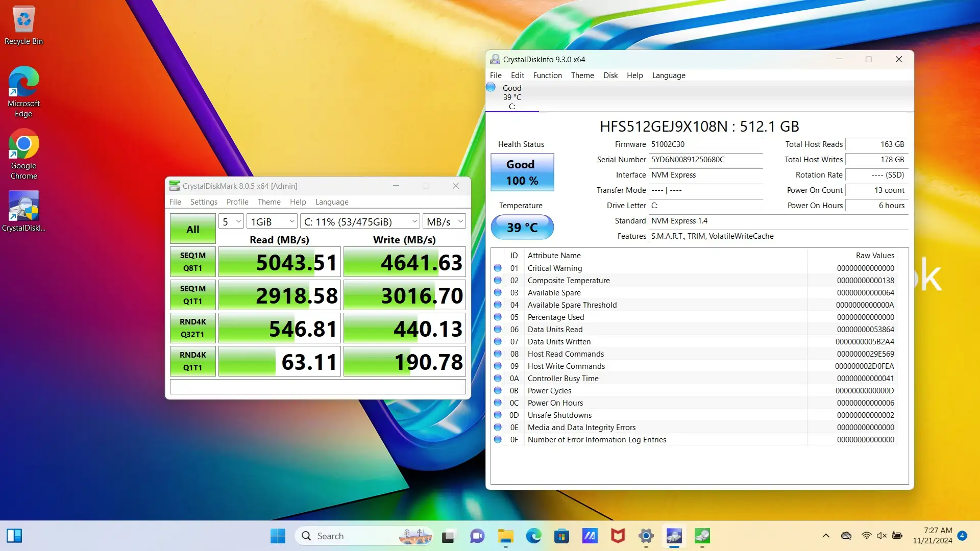
Task: Click the HFS512GEJ9X108N drive title
Action: point(699,126)
